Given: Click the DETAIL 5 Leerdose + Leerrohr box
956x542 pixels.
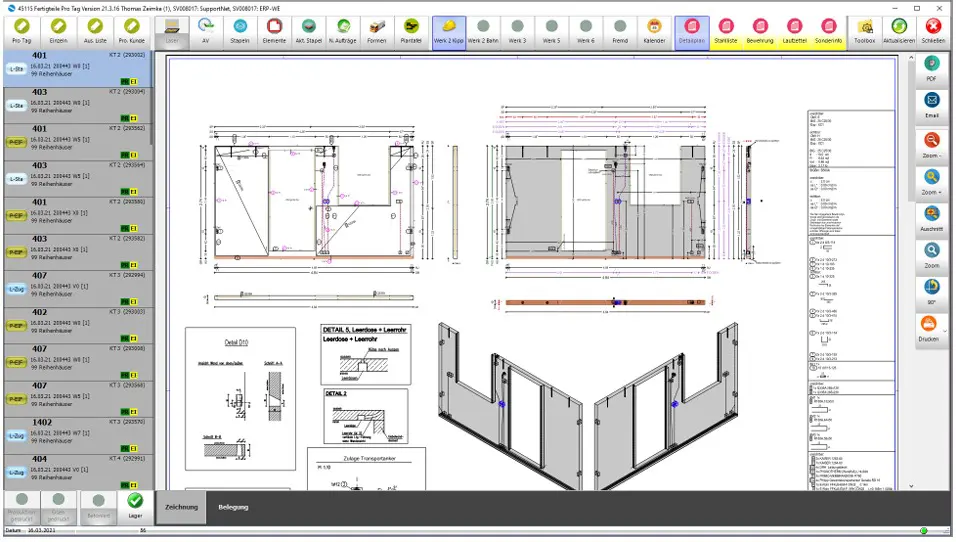Looking at the screenshot, I should coord(365,354).
